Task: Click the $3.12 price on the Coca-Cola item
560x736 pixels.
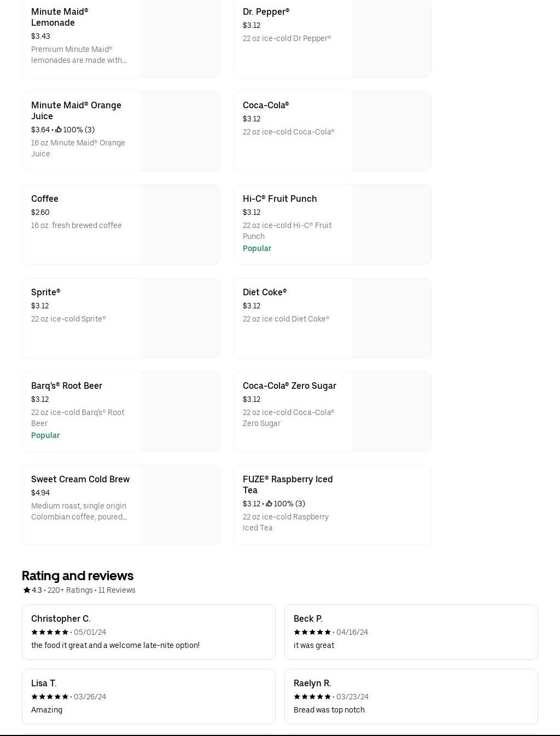Action: pyautogui.click(x=252, y=119)
